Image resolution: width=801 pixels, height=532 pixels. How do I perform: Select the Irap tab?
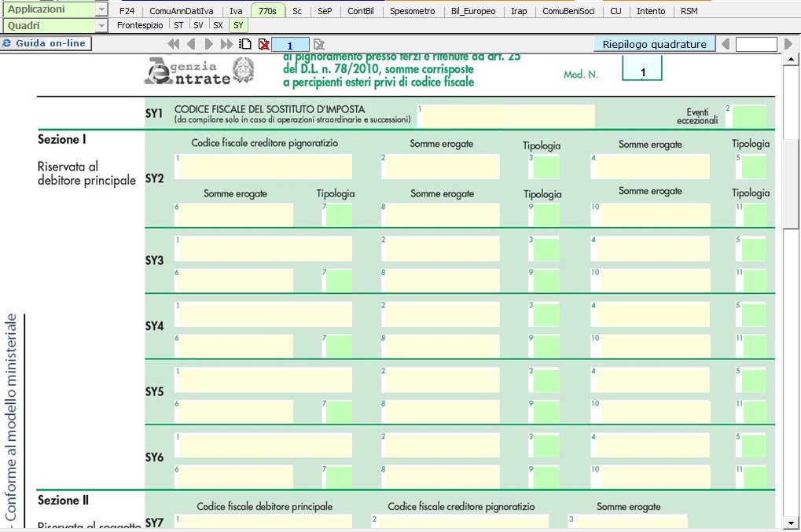519,11
